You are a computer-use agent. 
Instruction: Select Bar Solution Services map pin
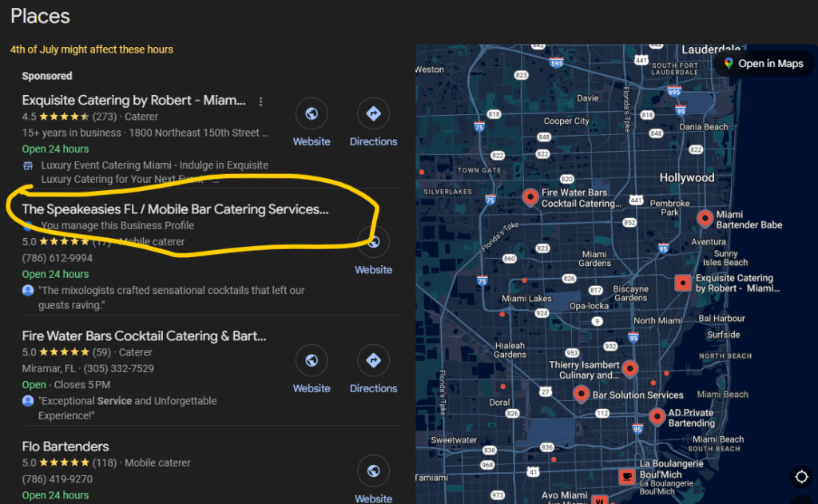point(582,394)
